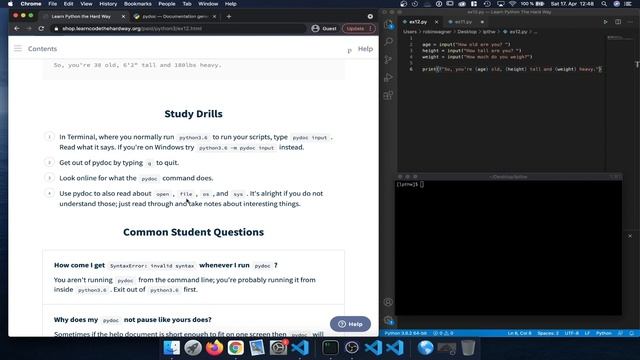Screen dimensions: 640x360
Task: Open Launchpad rocket in the Dock
Action: 193,348
